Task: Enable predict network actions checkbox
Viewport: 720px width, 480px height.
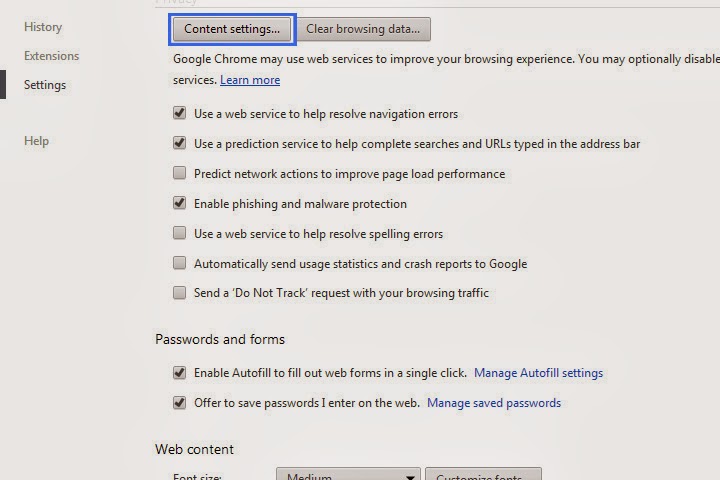Action: 180,173
